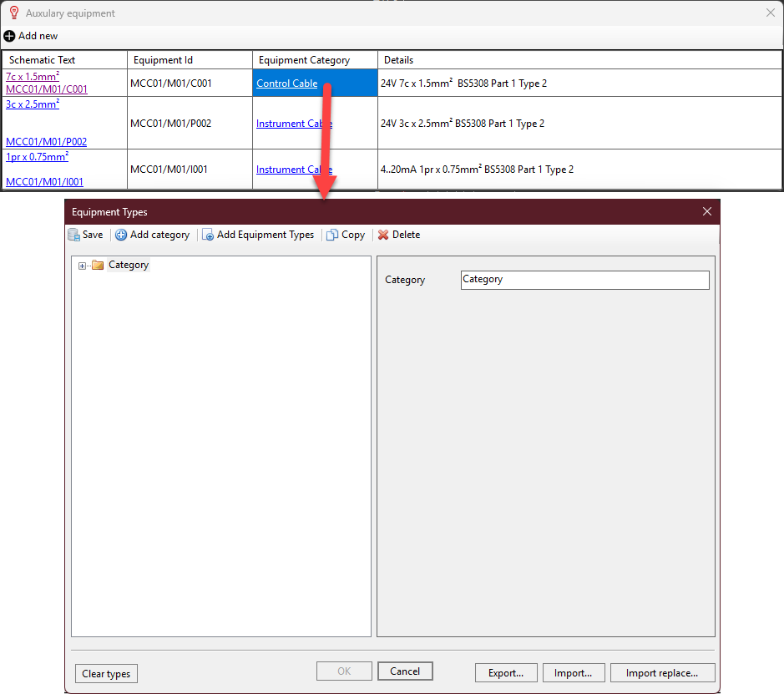Open the Control Cable category link
The image size is (784, 694).
pyautogui.click(x=286, y=84)
